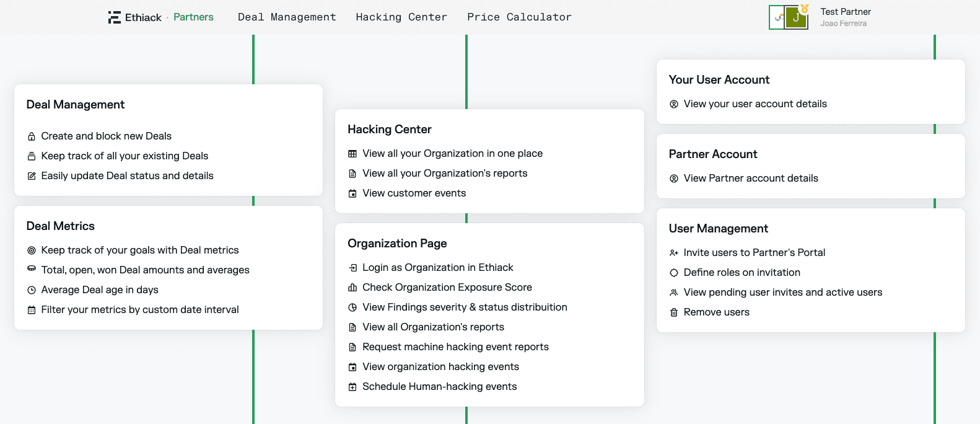Click 'Remove users' text
Viewport: 980px width, 424px height.
(x=717, y=312)
